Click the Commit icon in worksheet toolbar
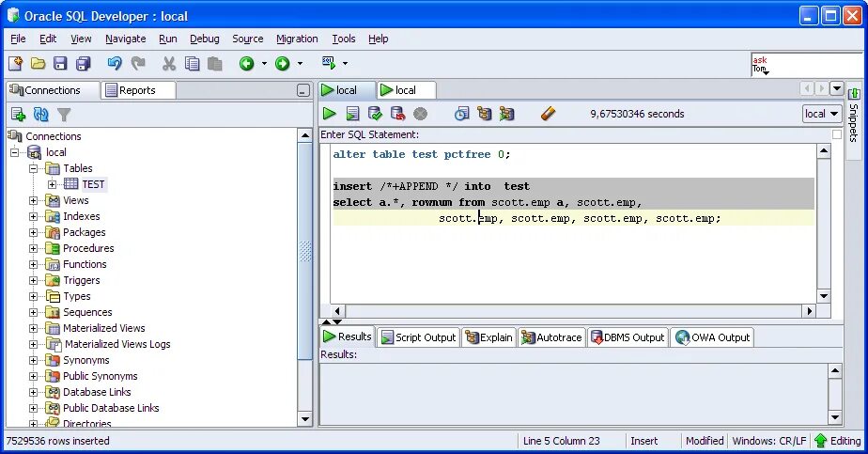The height and width of the screenshot is (454, 868). click(x=375, y=114)
